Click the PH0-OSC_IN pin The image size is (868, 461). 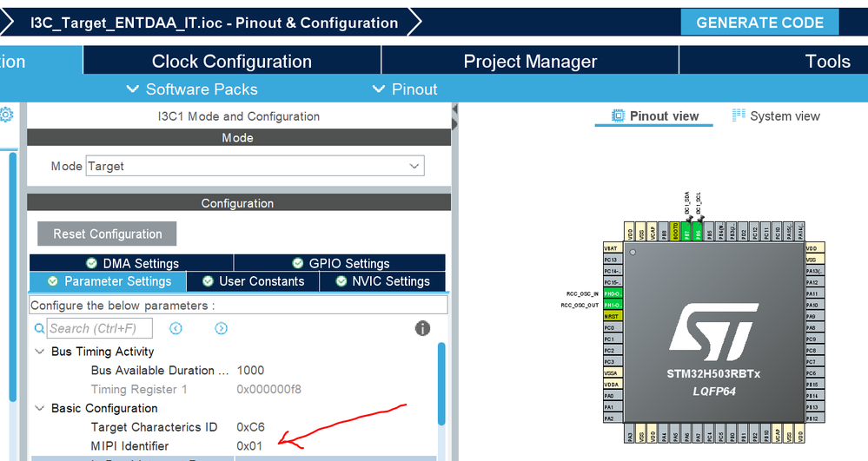(x=613, y=293)
